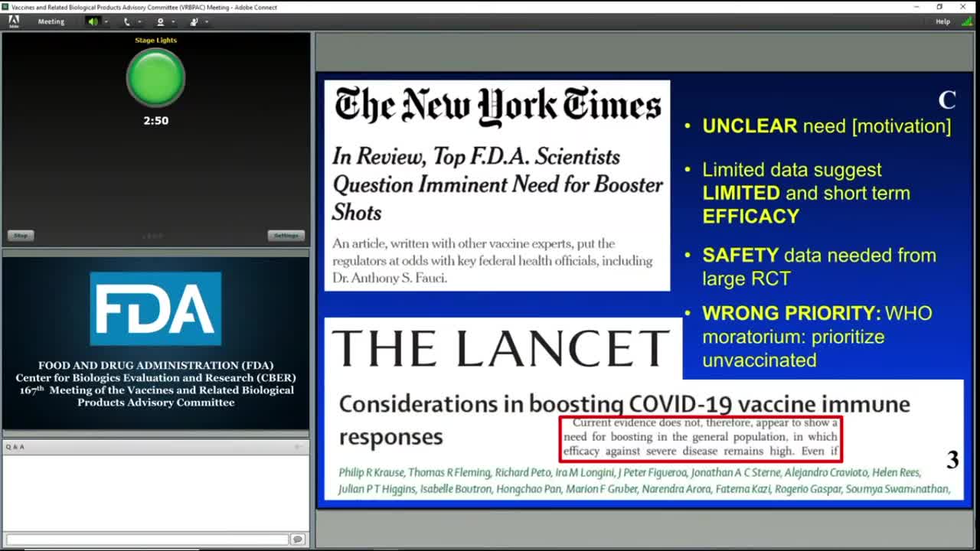The width and height of the screenshot is (980, 551).
Task: Click the letter C in slide corner
Action: tap(947, 100)
